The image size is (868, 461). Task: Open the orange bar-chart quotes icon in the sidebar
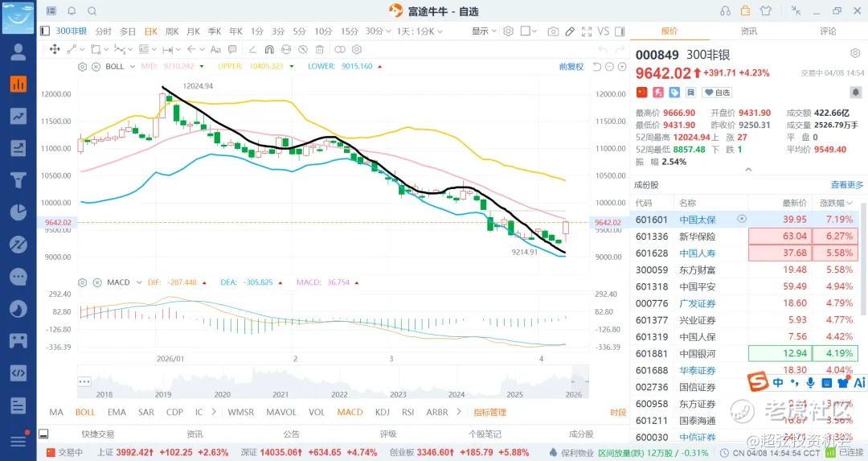coord(18,84)
